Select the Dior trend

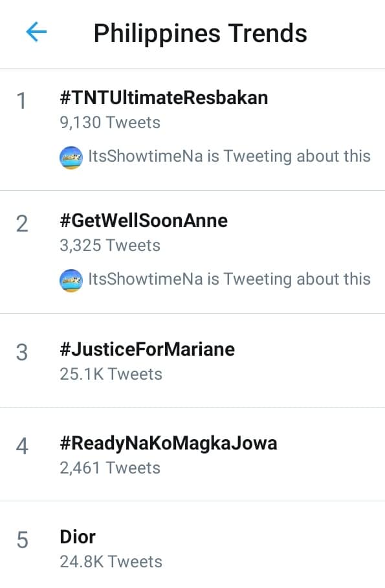(78, 537)
